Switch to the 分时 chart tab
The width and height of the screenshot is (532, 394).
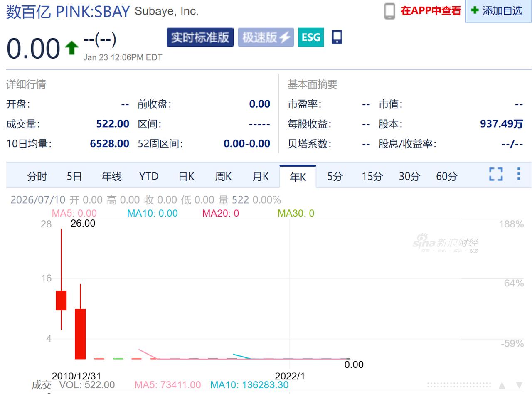(x=37, y=176)
